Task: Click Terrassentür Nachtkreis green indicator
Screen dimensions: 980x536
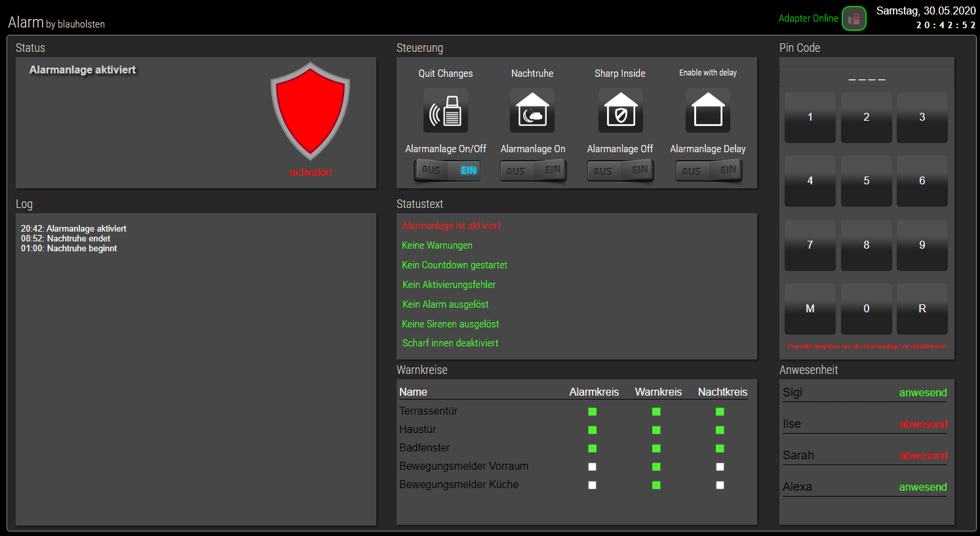Action: click(x=720, y=411)
